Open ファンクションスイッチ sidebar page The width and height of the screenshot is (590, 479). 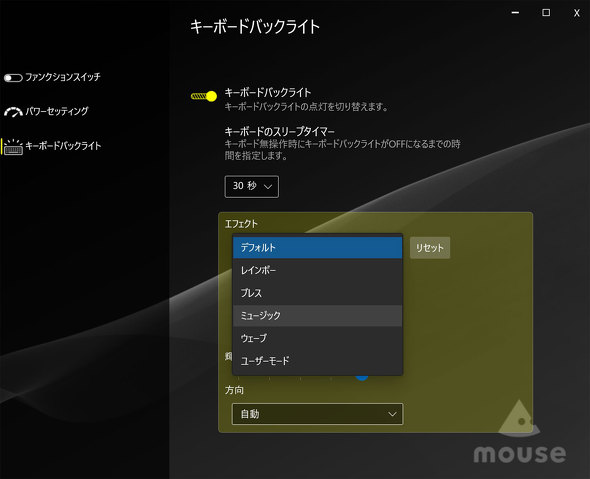[63, 77]
